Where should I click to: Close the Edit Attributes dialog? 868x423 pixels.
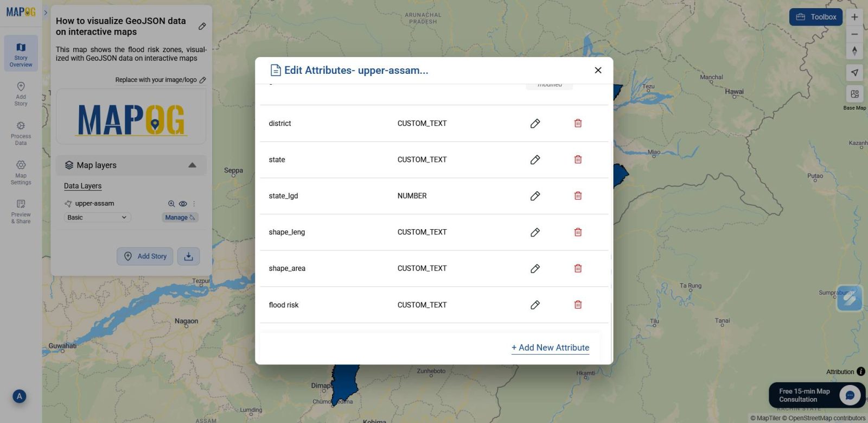[x=598, y=70]
